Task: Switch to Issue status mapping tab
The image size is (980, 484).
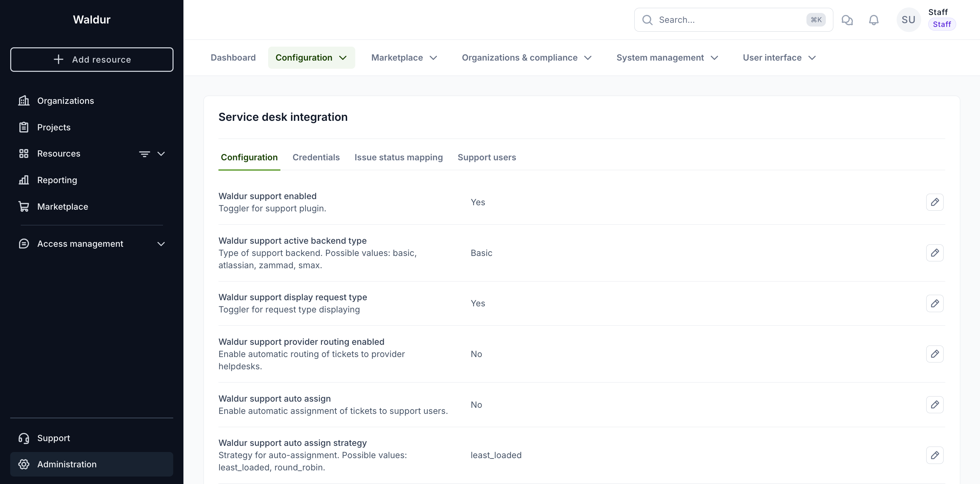Action: [x=398, y=157]
